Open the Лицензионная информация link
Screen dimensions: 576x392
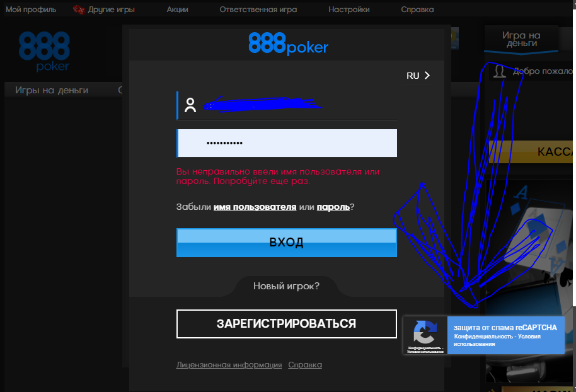point(229,365)
